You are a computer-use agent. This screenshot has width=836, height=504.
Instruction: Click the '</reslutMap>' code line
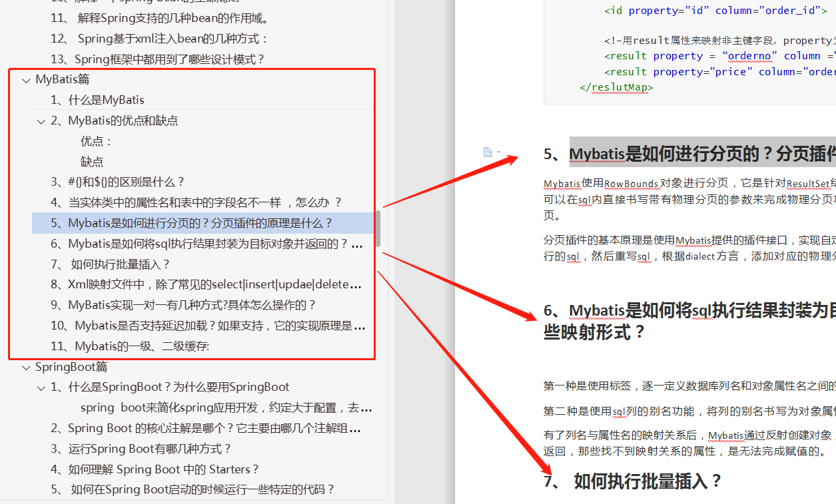click(x=617, y=87)
